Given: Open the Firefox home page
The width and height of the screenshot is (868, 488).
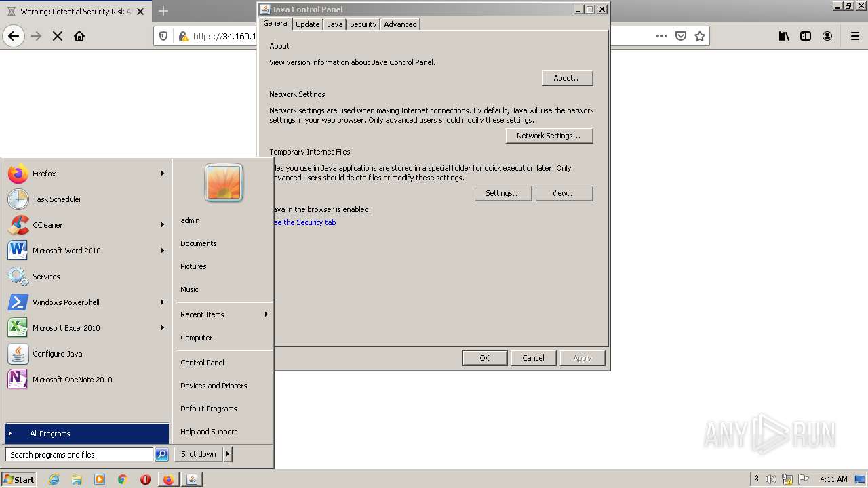Looking at the screenshot, I should click(79, 36).
